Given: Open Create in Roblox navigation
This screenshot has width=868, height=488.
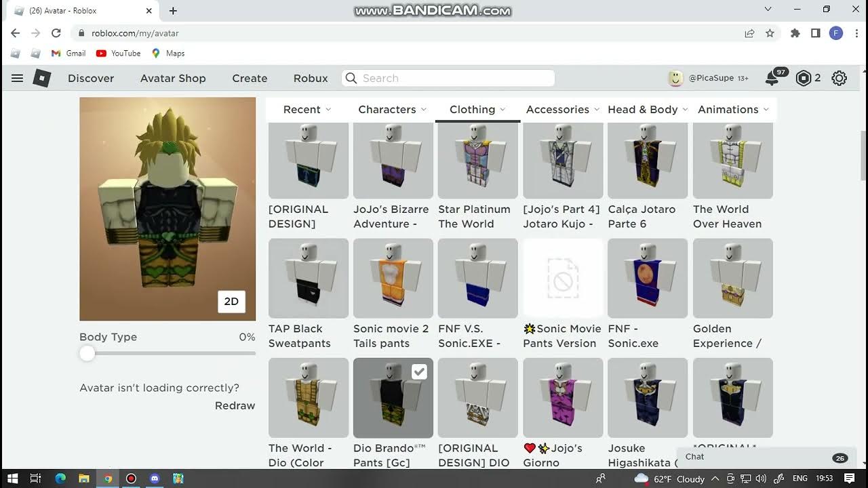Looking at the screenshot, I should tap(250, 79).
